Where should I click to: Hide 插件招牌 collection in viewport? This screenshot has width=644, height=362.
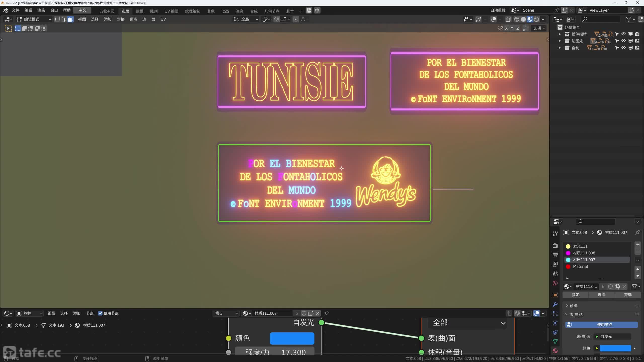(x=624, y=34)
